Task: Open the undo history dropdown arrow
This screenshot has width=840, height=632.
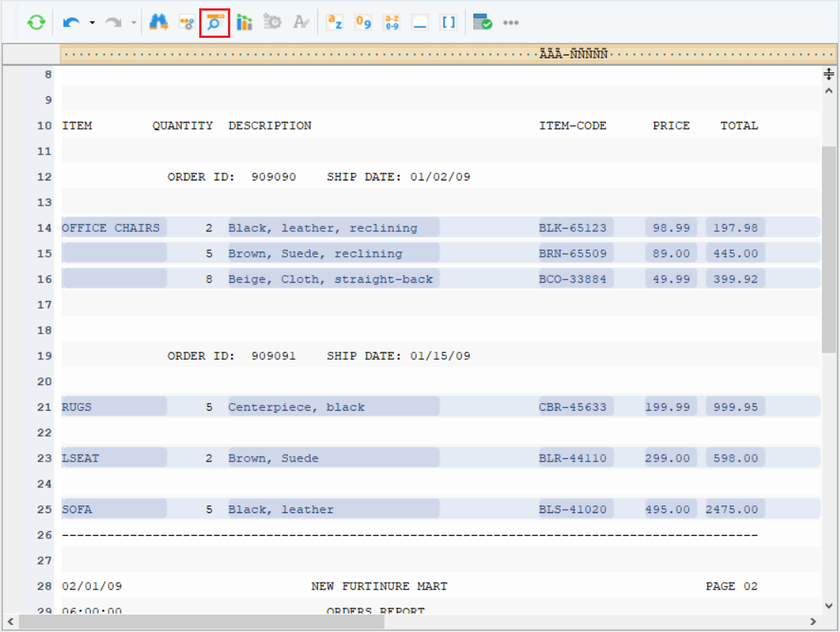Action: [x=92, y=23]
